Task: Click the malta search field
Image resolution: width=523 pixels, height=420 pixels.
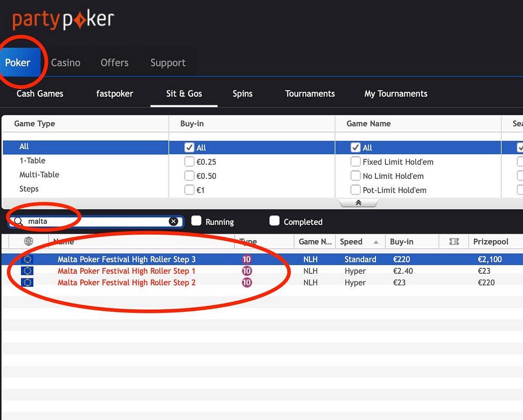Action: point(96,221)
